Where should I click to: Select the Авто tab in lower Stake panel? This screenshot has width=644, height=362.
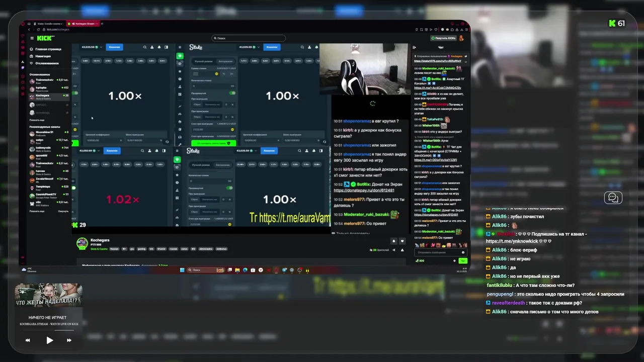pyautogui.click(x=223, y=165)
